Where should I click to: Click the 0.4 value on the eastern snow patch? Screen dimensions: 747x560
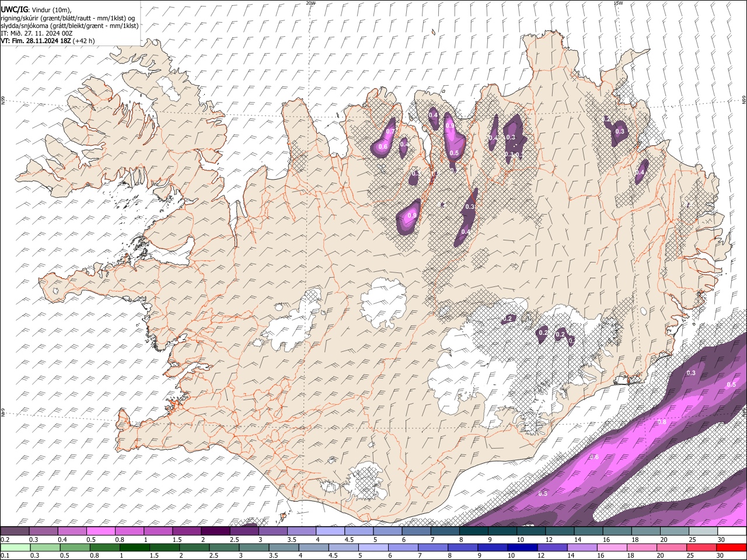tap(640, 173)
